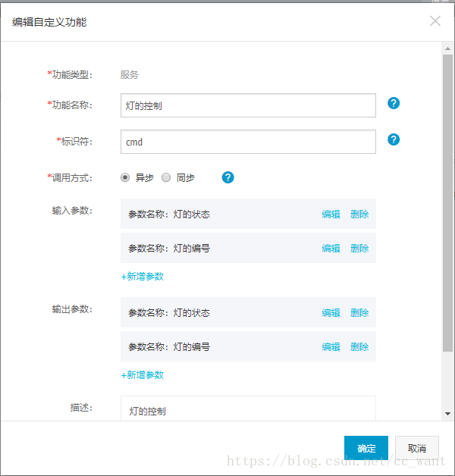Image resolution: width=455 pixels, height=476 pixels.
Task: Delete output parameter 灯的状态
Action: [x=359, y=312]
